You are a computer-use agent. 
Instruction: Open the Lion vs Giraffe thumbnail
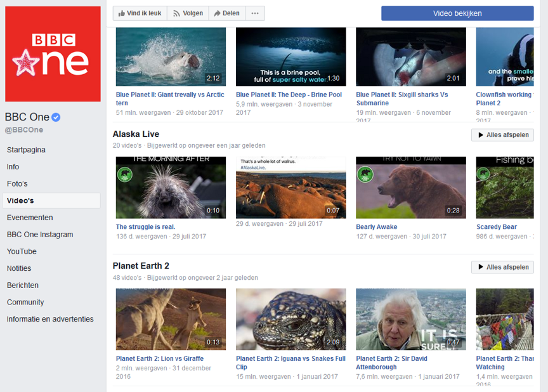(171, 319)
